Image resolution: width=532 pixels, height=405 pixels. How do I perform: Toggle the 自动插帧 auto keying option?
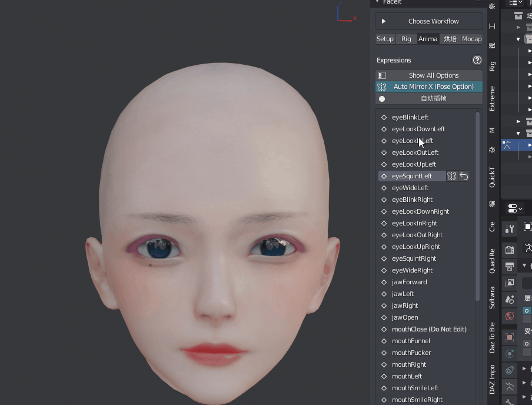429,99
